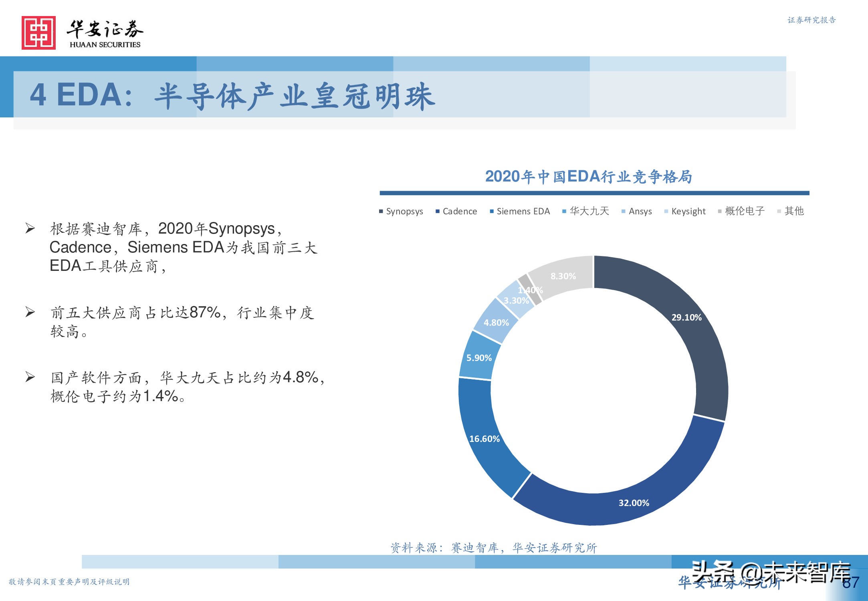The height and width of the screenshot is (601, 868).
Task: Click the arrow bullet before 前五大供应商
Action: click(30, 312)
